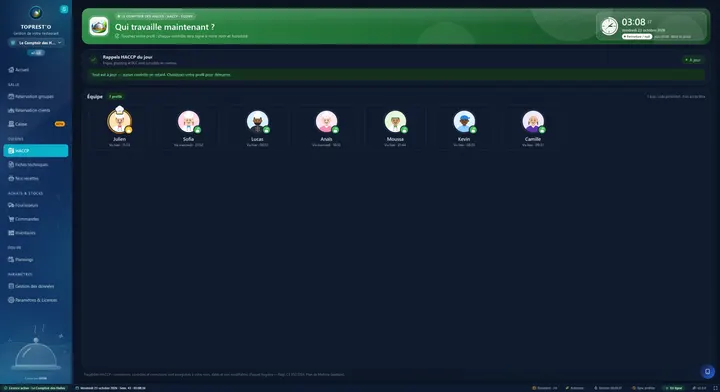Screen dimensions: 720x392
Task: Select the HACCP sidebar item
Action: [36, 151]
